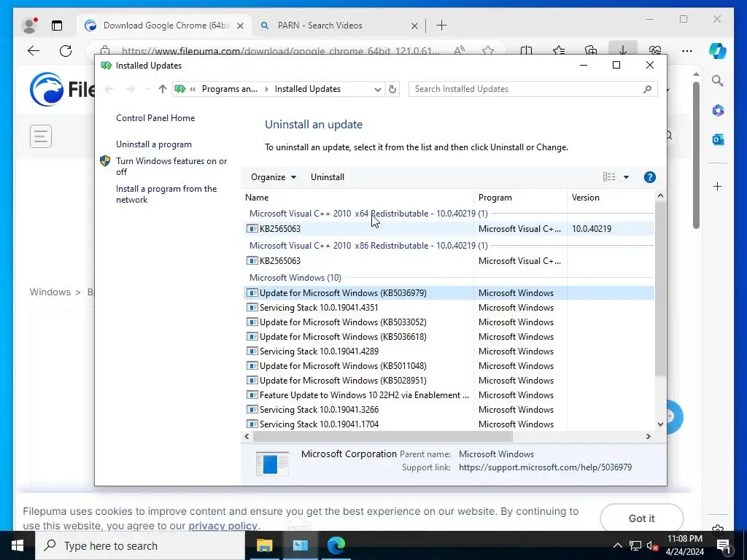
Task: Open the Windows Start menu
Action: pyautogui.click(x=18, y=545)
